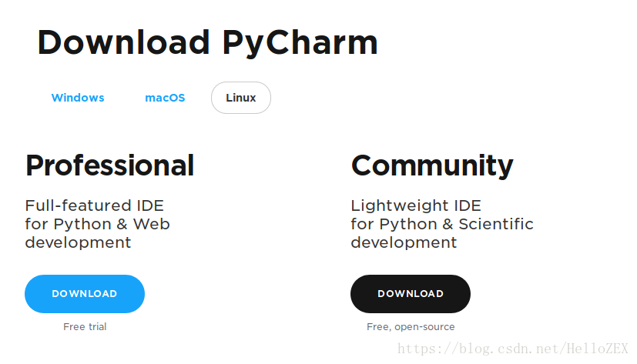Click the Professional edition heading
The width and height of the screenshot is (637, 364).
click(109, 165)
